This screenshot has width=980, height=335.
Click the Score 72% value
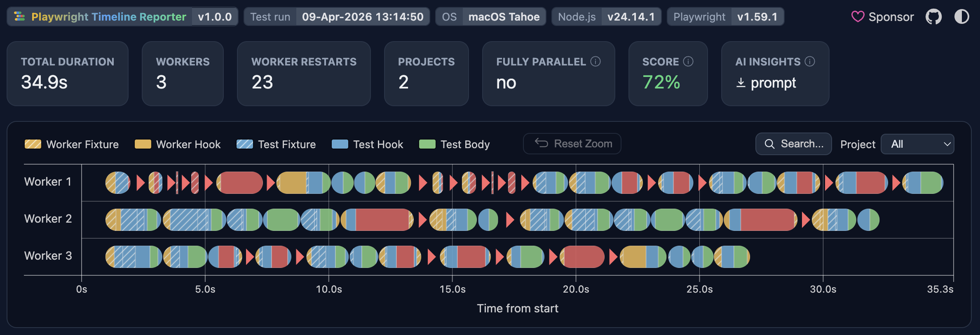(661, 82)
